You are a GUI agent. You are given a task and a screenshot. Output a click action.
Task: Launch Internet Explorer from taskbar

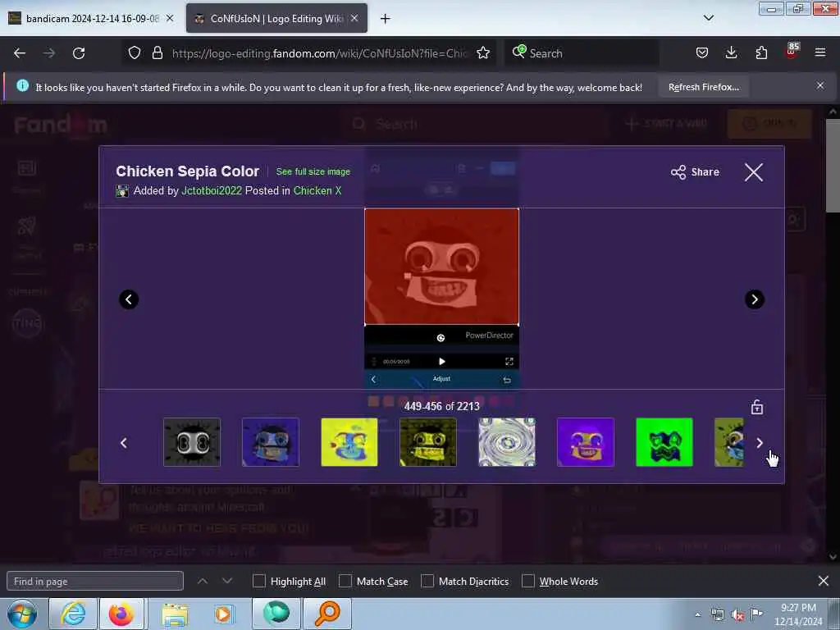[73, 614]
